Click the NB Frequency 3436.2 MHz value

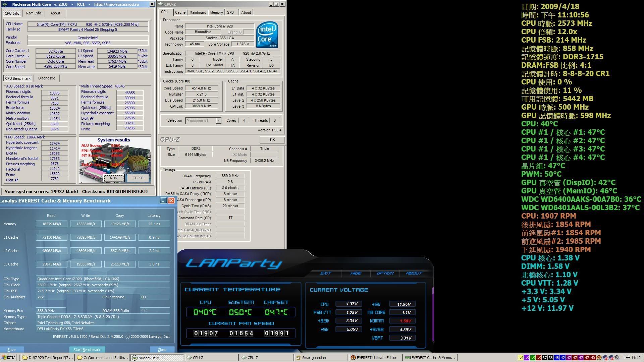coord(264,161)
